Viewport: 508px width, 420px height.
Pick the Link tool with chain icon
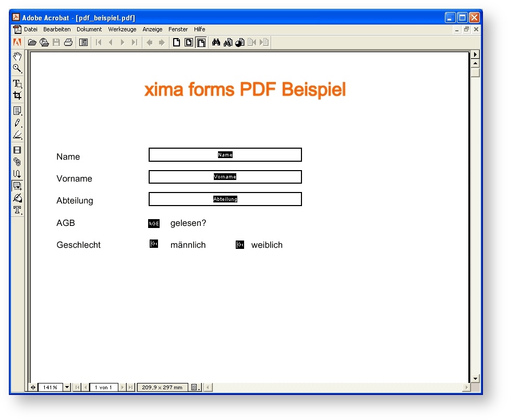click(17, 162)
